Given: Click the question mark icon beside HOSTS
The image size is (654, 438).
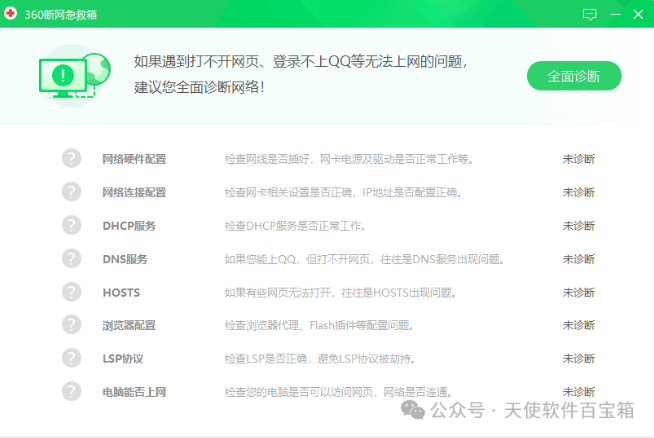Looking at the screenshot, I should [71, 292].
